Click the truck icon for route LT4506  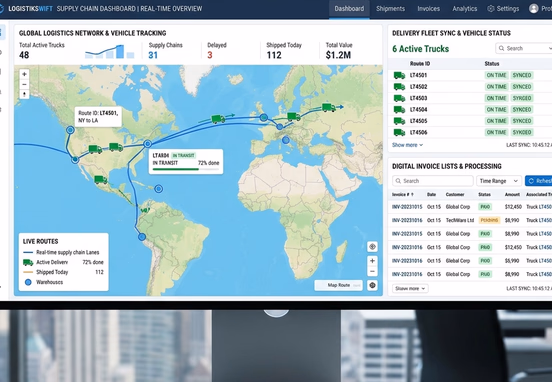coord(399,132)
